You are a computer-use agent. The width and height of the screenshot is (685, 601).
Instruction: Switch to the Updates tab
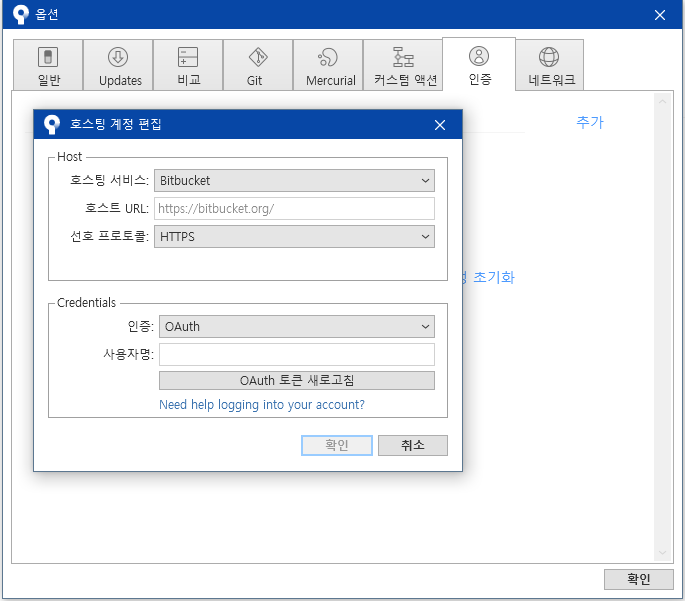(x=118, y=65)
